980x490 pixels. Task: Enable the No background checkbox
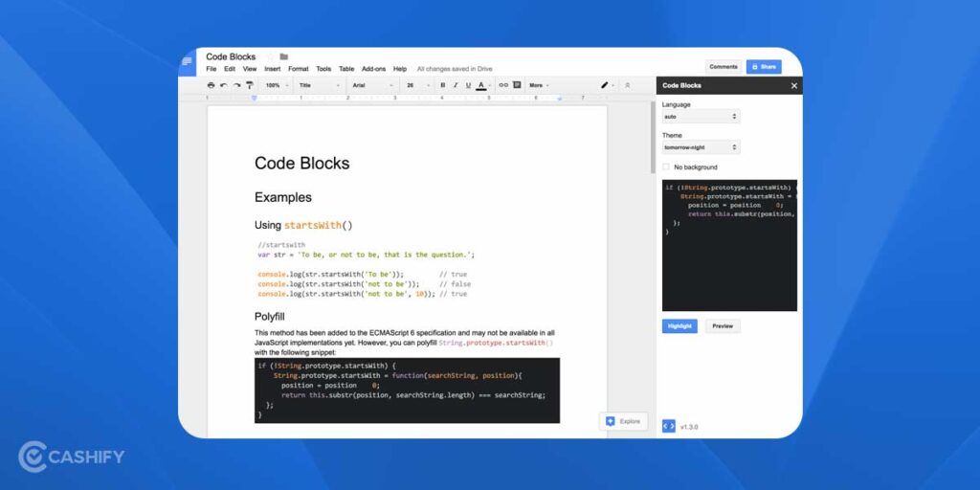click(666, 167)
